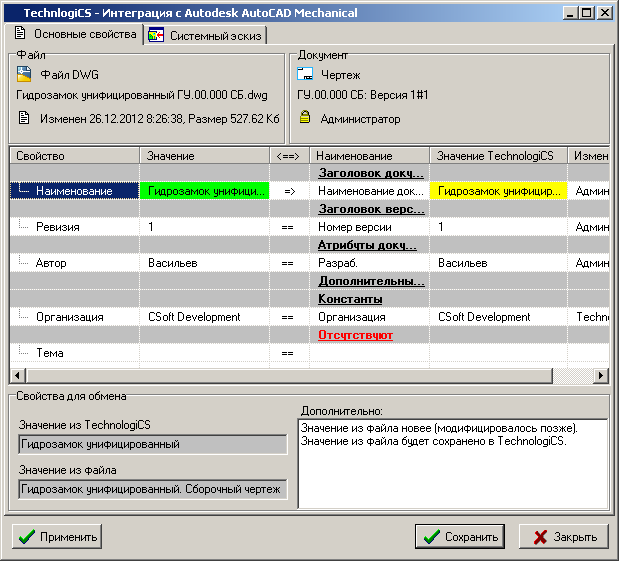Select the Ревизия property row
Viewport: 619px width, 561px height.
[x=74, y=227]
